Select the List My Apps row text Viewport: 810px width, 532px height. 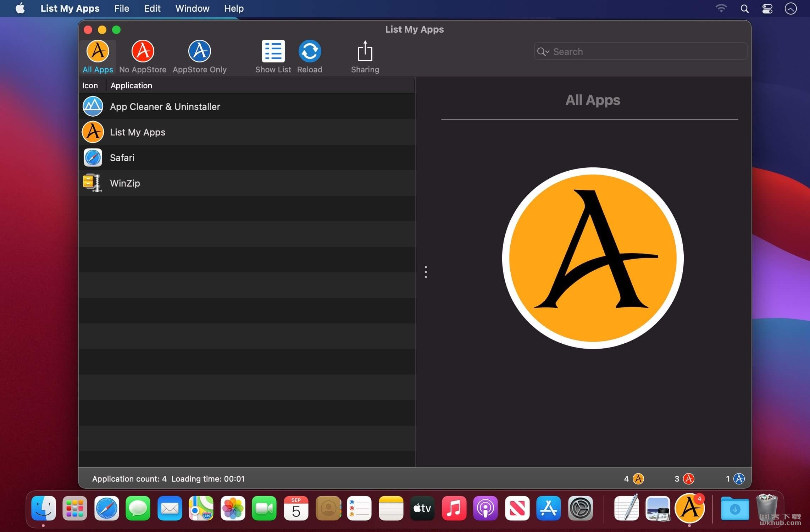[x=138, y=132]
